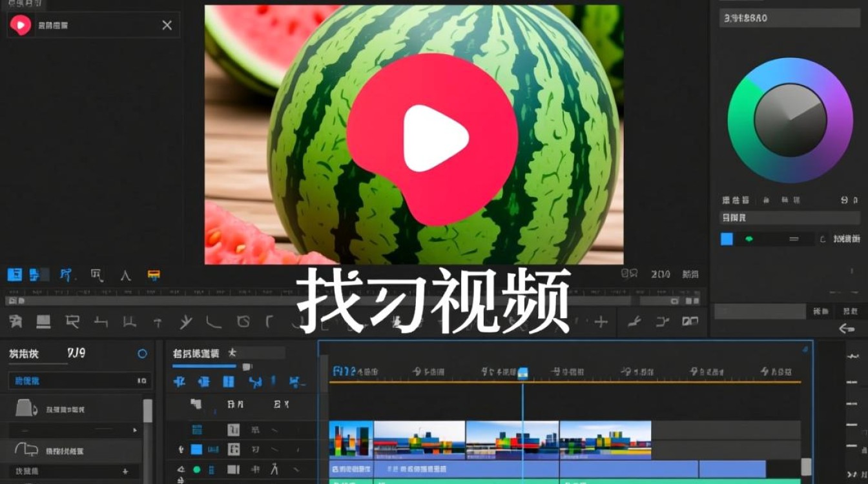Click the blue grid icon in track controls
Image resolution: width=868 pixels, height=484 pixels.
[x=197, y=430]
